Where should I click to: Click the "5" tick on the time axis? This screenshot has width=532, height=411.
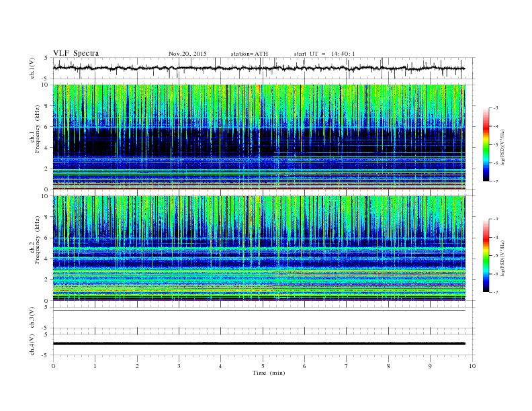tap(263, 366)
